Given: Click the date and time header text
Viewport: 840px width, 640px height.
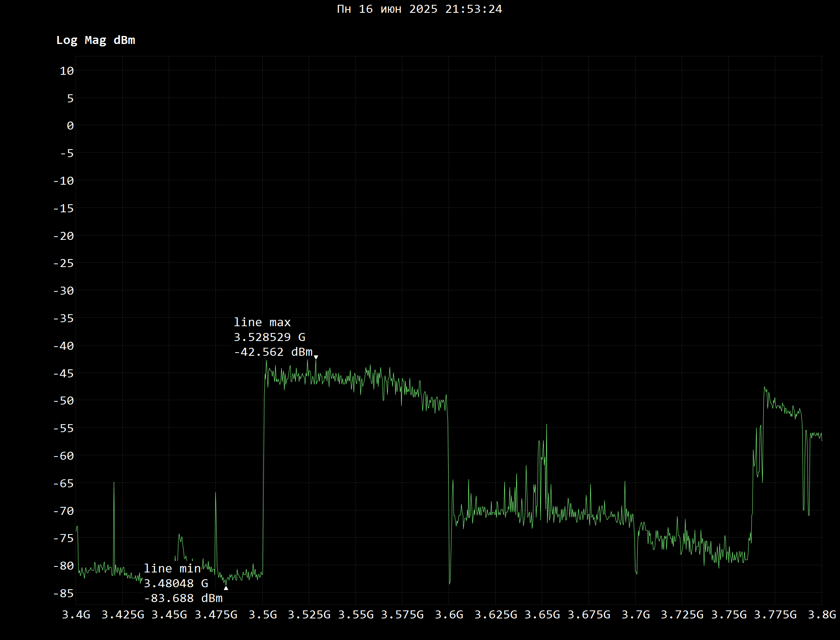Looking at the screenshot, I should pos(419,9).
